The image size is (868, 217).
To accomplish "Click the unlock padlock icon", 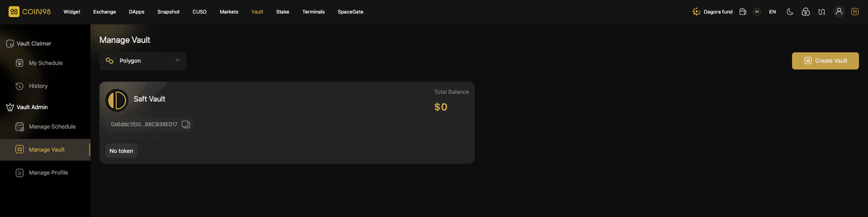I will pyautogui.click(x=806, y=12).
